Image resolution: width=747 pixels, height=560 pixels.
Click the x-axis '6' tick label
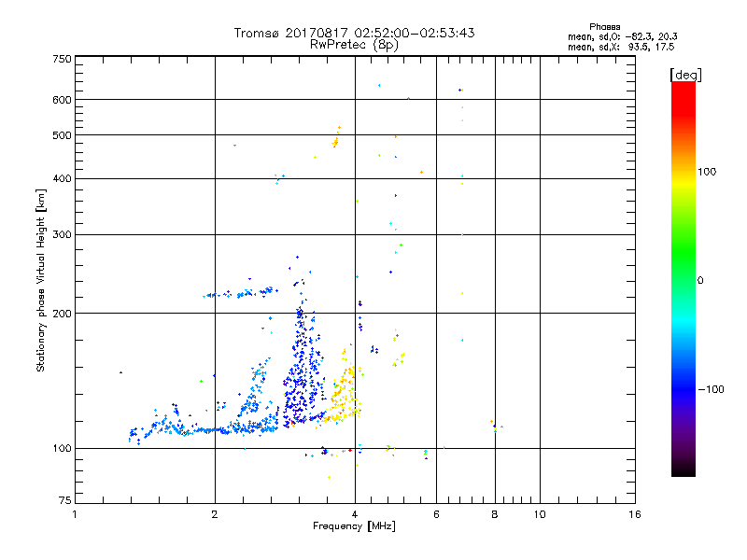436,514
